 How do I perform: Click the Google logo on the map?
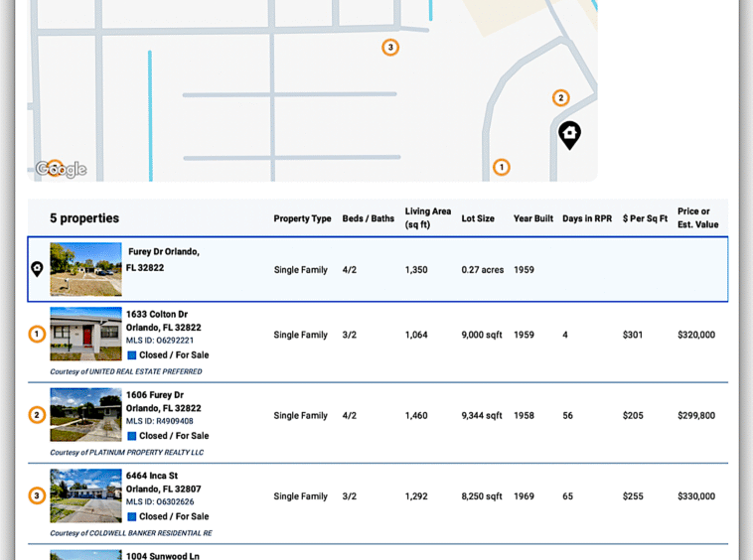point(62,170)
